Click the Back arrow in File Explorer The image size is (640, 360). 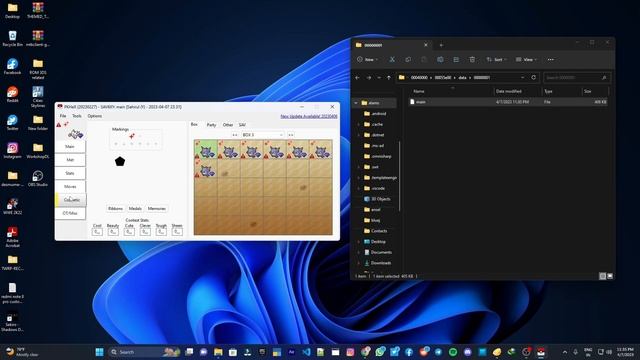pyautogui.click(x=358, y=78)
